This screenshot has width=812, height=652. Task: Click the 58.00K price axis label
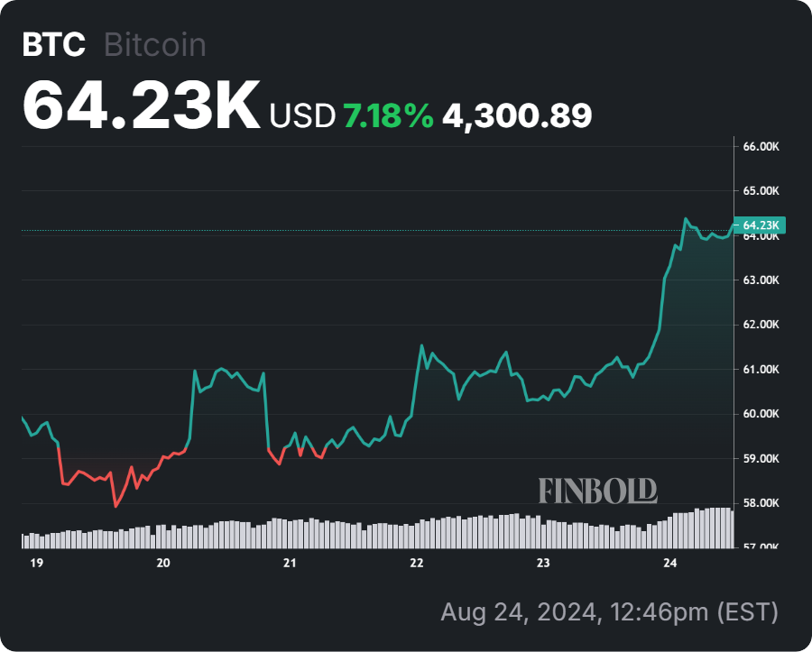click(x=761, y=503)
